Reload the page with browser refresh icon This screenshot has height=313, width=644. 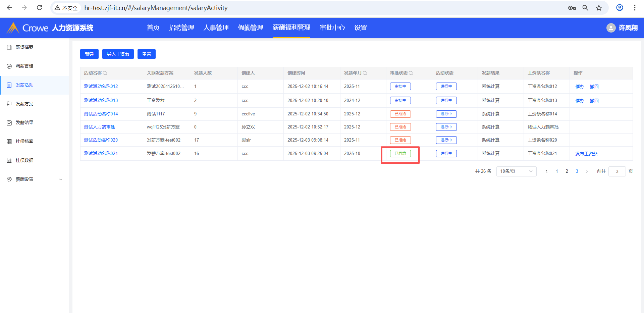pos(39,8)
